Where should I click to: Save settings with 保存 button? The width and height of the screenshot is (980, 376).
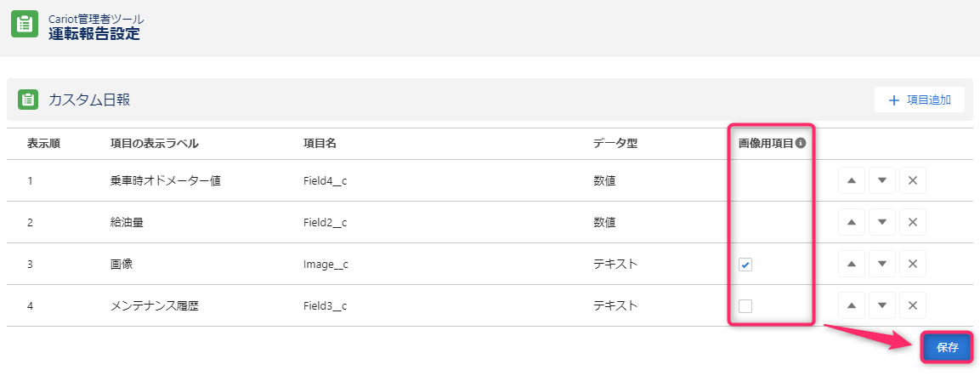coord(948,348)
